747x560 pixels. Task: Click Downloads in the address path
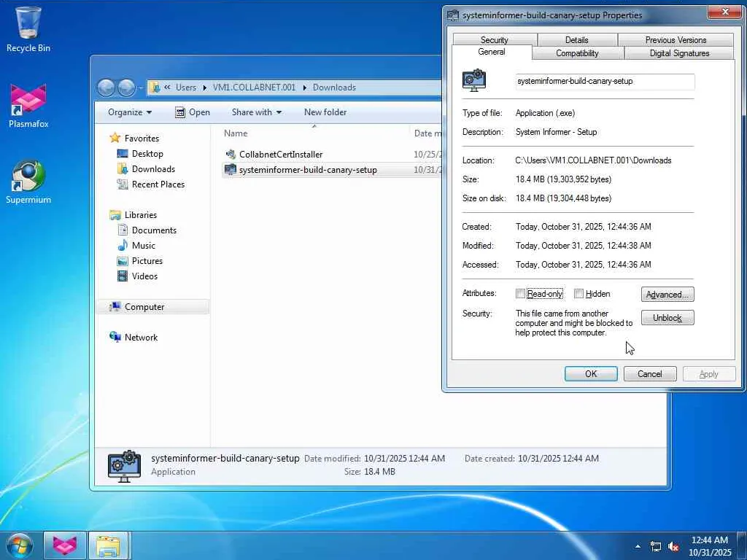coord(334,87)
